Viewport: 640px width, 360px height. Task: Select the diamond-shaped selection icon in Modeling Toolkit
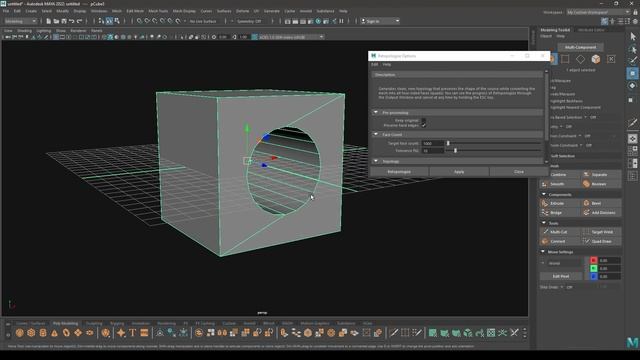click(580, 59)
